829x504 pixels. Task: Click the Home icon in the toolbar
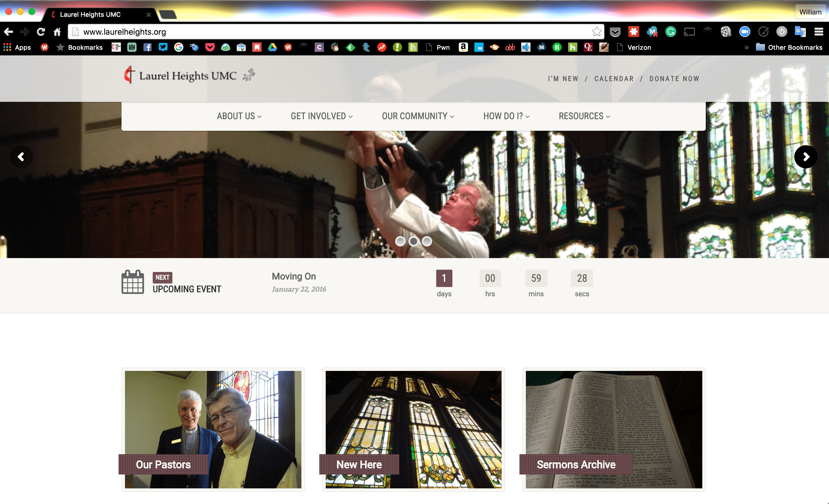click(57, 32)
